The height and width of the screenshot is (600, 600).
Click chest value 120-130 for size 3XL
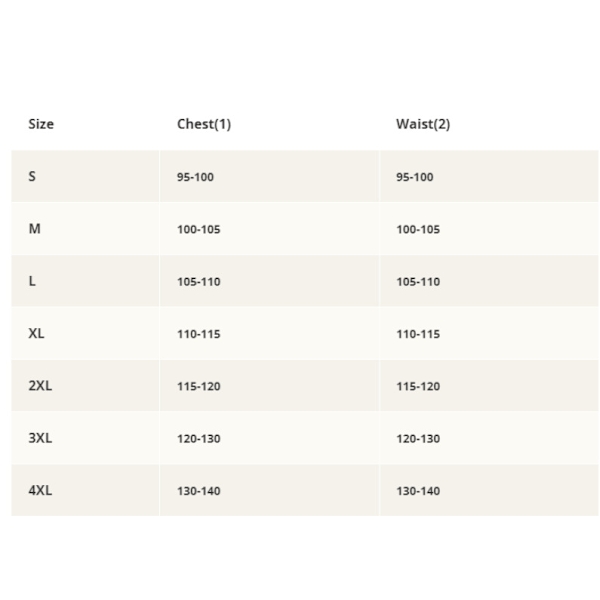point(199,439)
